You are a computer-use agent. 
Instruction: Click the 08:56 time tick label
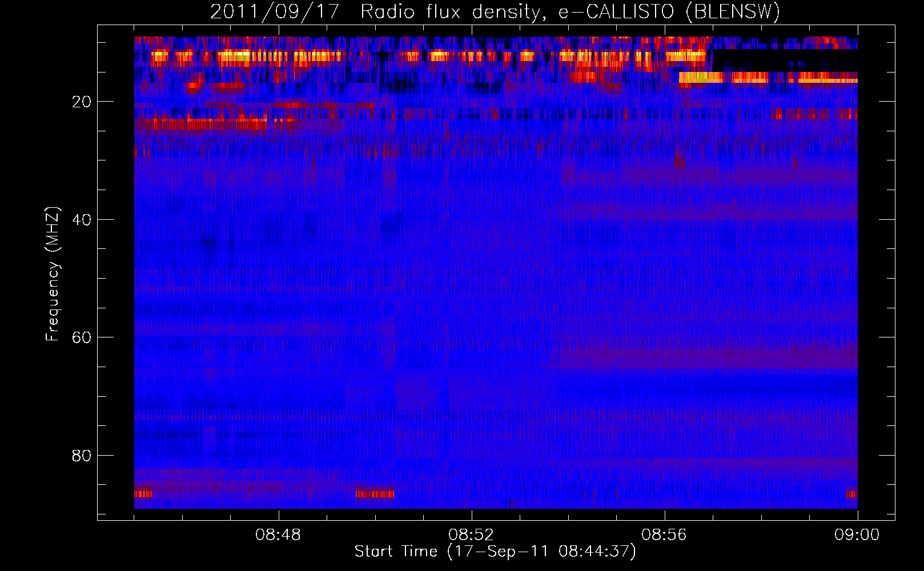664,535
